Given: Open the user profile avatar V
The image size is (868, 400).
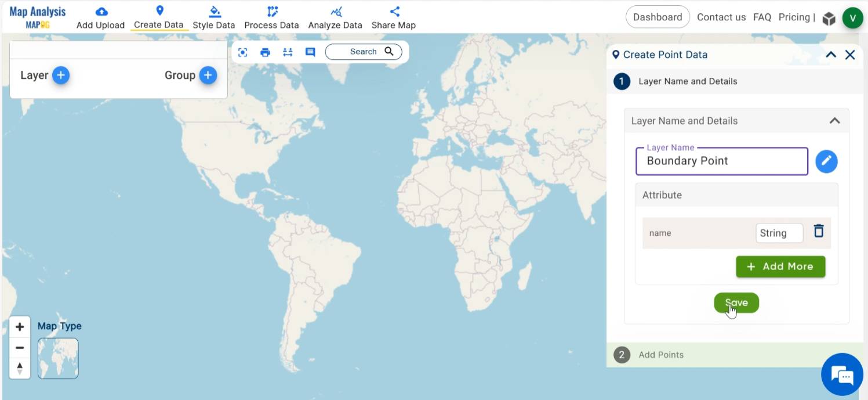Looking at the screenshot, I should (x=853, y=18).
